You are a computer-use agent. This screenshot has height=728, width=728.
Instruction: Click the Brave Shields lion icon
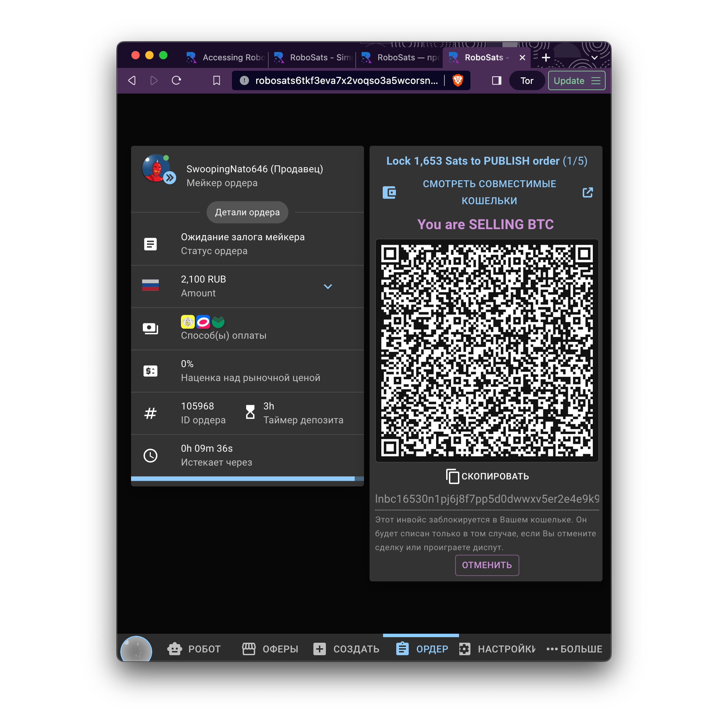pos(458,80)
